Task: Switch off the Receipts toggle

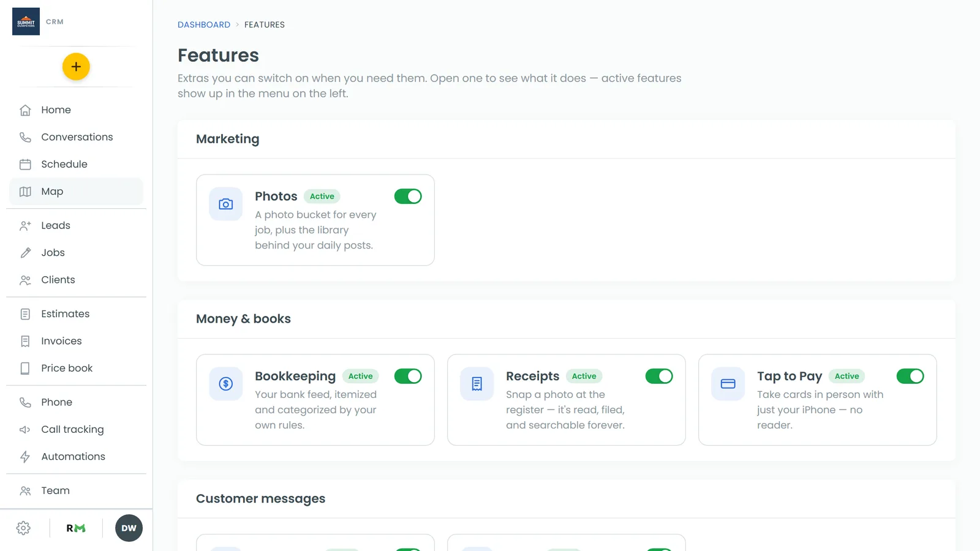Action: tap(659, 377)
